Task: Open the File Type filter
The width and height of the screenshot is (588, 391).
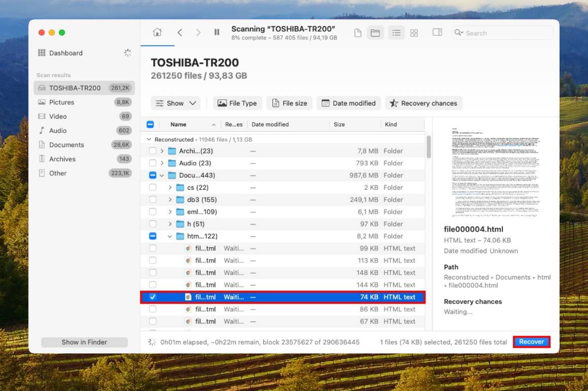Action: pyautogui.click(x=237, y=103)
